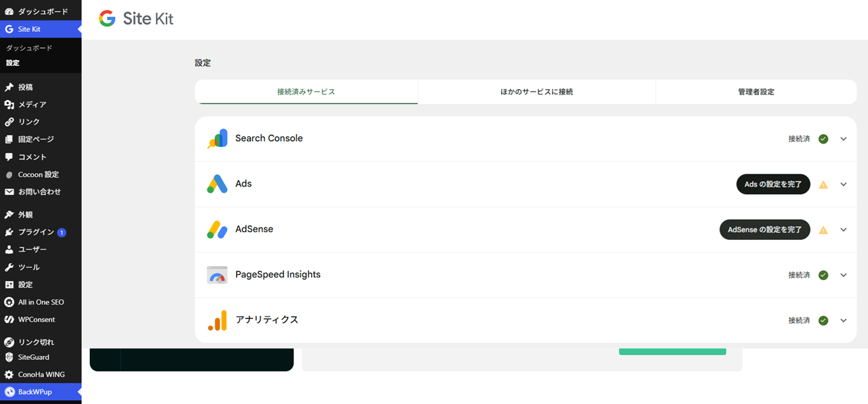The image size is (868, 404).
Task: Switch to ほかのサービスに接続 tab
Action: pos(536,92)
